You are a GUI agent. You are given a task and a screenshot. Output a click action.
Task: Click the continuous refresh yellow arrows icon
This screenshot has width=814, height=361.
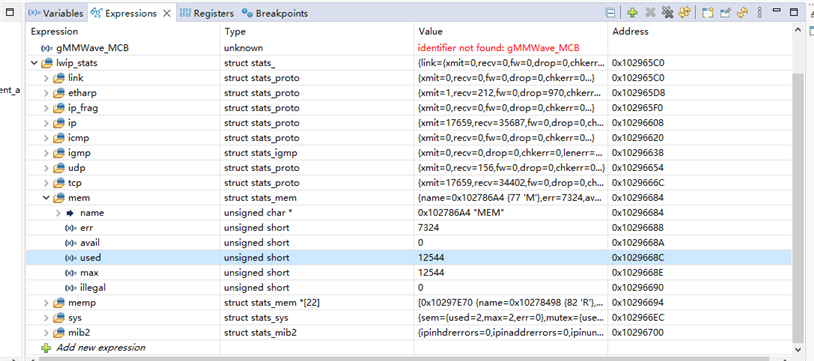(742, 13)
